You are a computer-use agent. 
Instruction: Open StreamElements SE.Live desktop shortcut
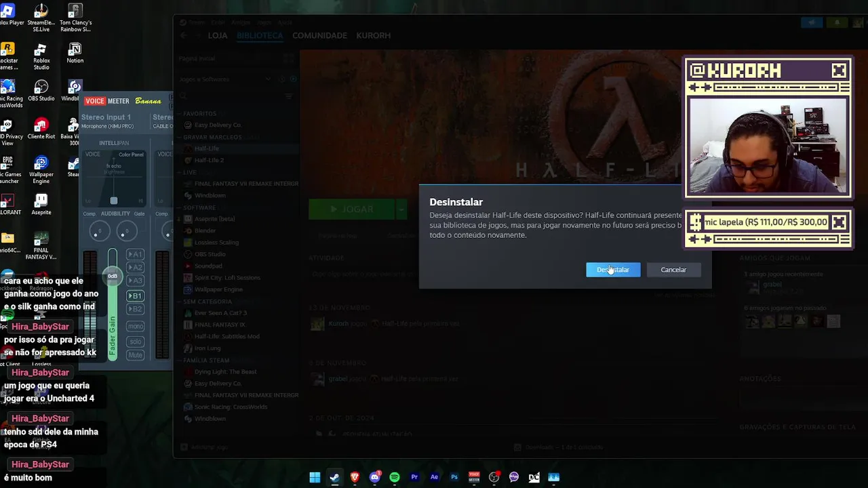41,18
